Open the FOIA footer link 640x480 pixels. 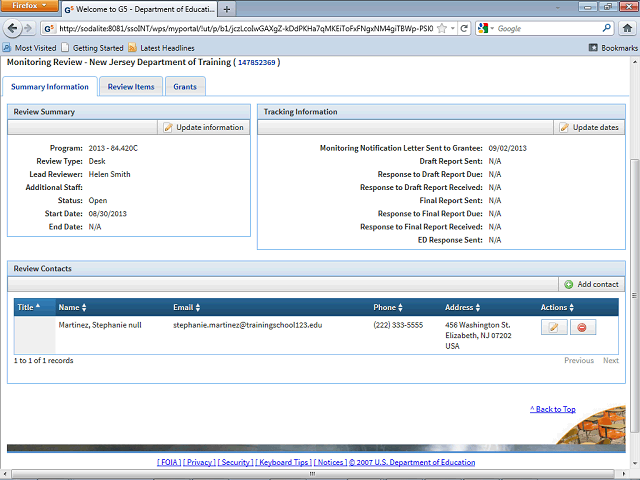click(169, 462)
